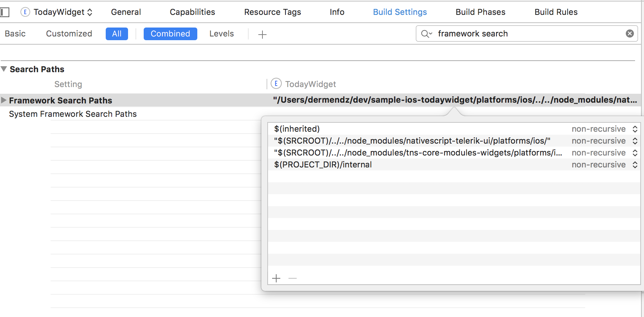
Task: Collapse the Search Paths section
Action: click(4, 69)
